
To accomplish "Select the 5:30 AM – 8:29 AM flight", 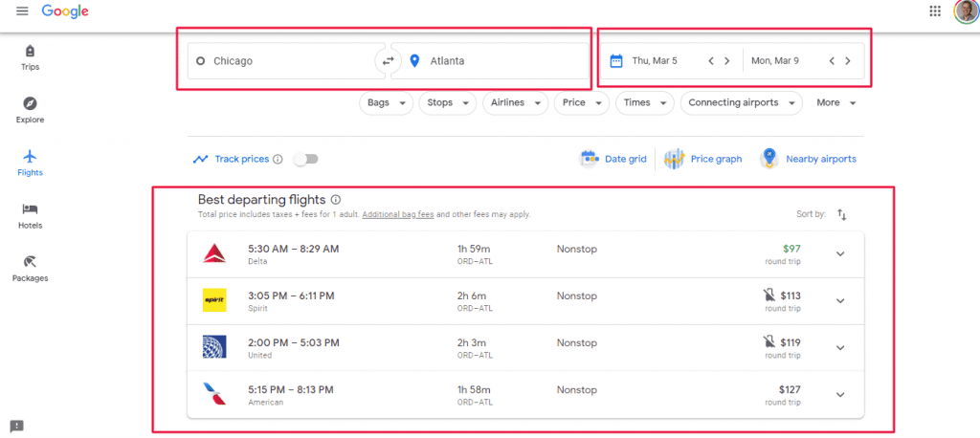I will pyautogui.click(x=525, y=254).
